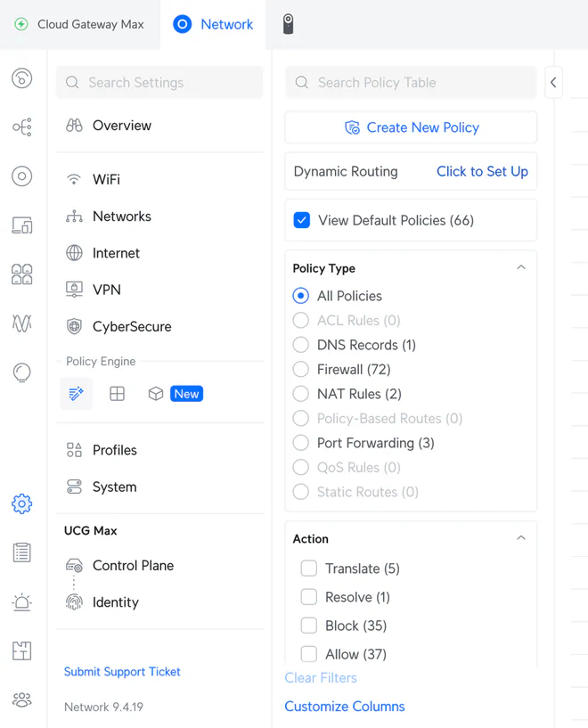Open Dynamic Routing setup via Click to Set Up
Image resolution: width=588 pixels, height=728 pixels.
coord(482,171)
